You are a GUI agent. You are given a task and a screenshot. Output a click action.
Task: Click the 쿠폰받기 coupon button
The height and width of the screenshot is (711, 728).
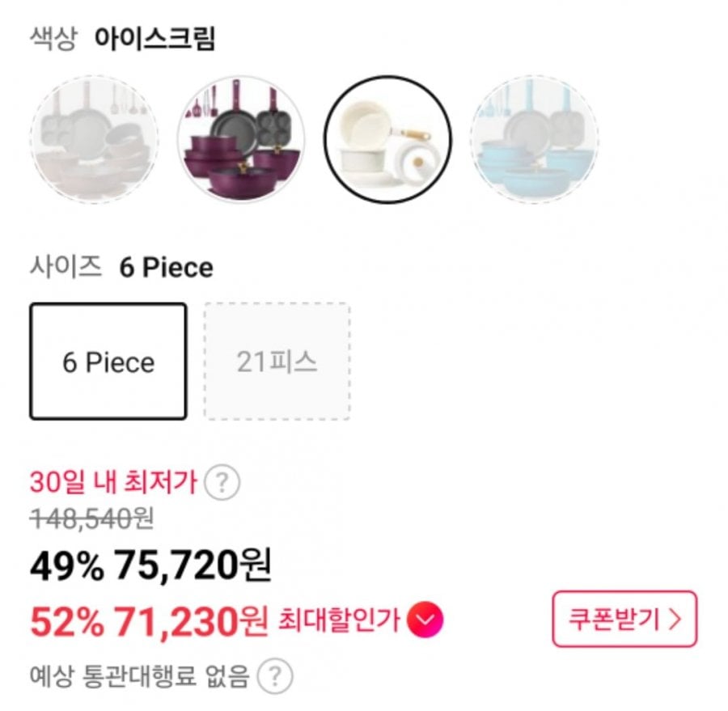coord(624,620)
